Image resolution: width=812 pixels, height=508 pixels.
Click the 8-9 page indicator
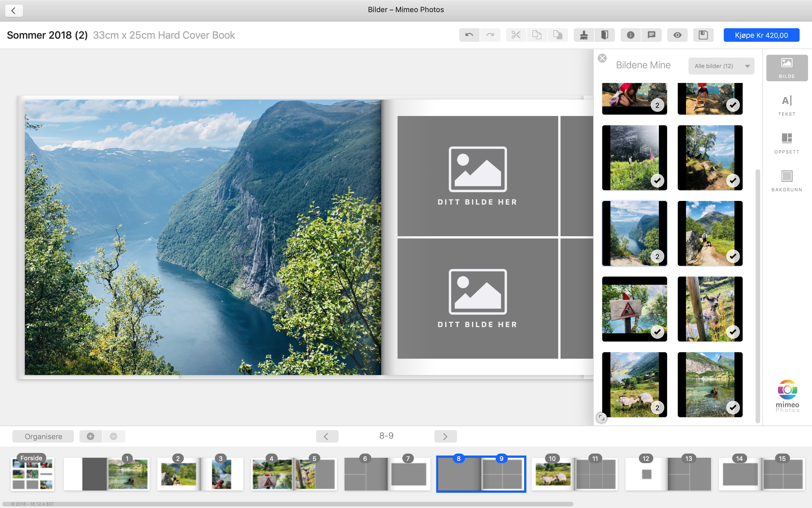[x=387, y=436]
